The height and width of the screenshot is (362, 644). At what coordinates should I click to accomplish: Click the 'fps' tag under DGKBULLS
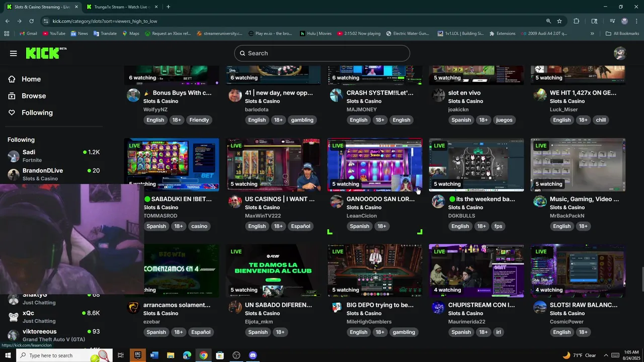498,226
